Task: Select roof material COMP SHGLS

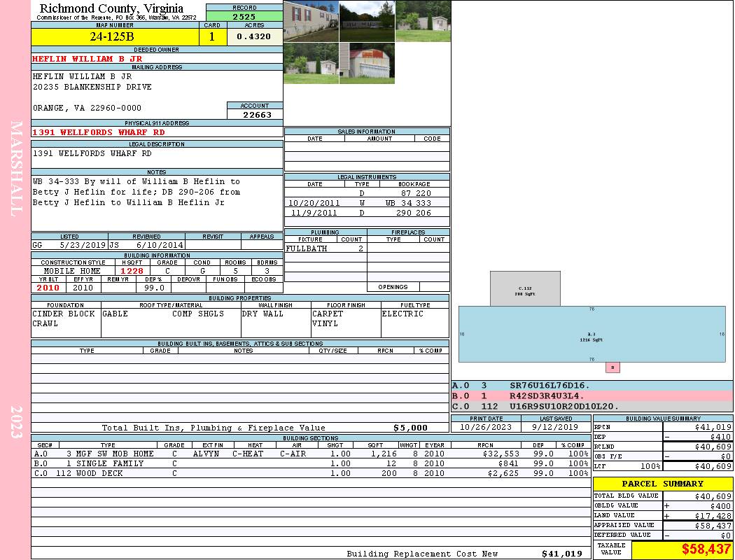Action: [198, 314]
